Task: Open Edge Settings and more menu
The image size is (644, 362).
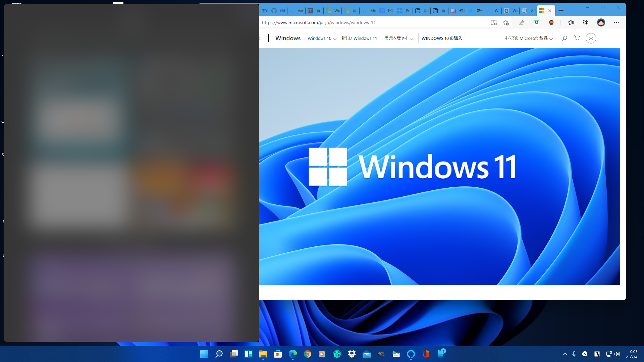Action: tap(616, 22)
